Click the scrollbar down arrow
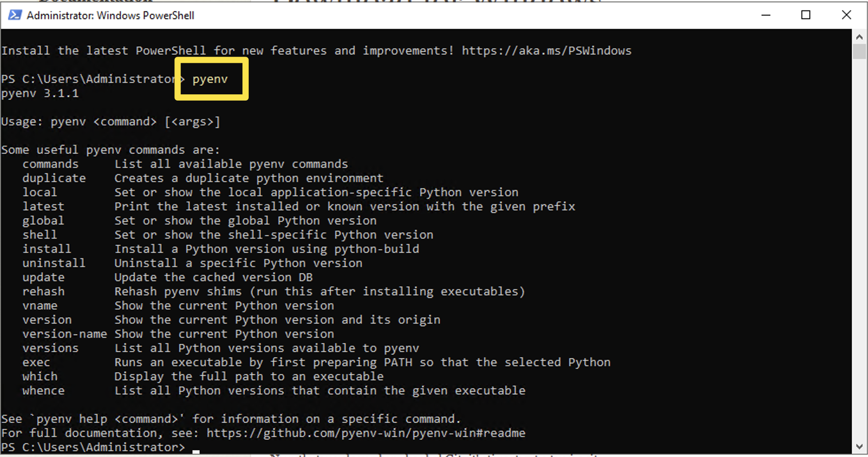Image resolution: width=868 pixels, height=457 pixels. (x=859, y=447)
